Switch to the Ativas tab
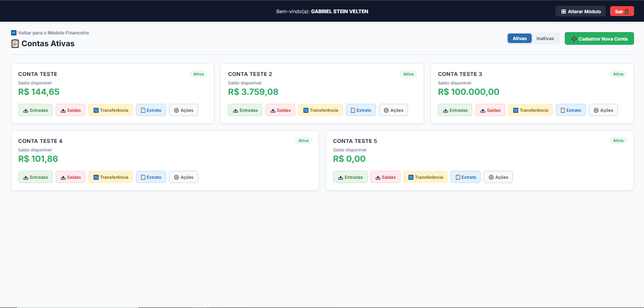Viewport: 644px width, 308px height. click(519, 38)
